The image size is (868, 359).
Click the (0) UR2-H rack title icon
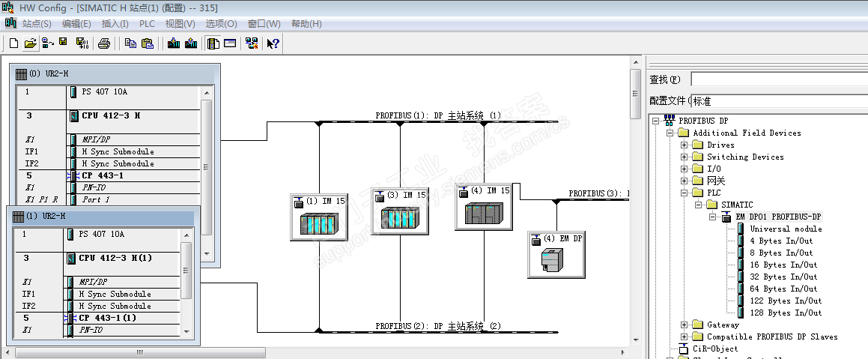coord(20,73)
